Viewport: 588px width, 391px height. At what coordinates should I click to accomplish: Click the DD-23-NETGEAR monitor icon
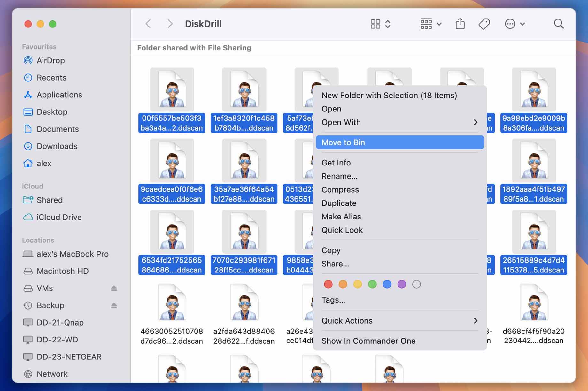pos(28,357)
